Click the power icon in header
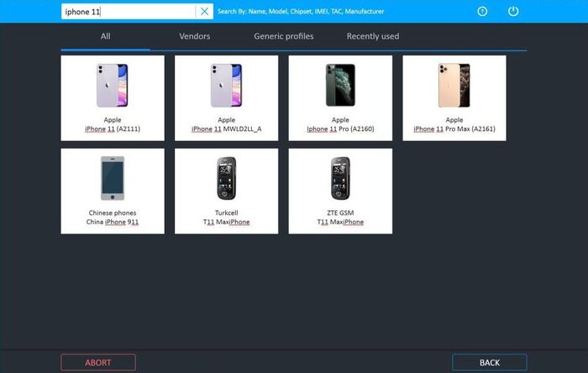Image resolution: width=588 pixels, height=373 pixels. point(513,11)
